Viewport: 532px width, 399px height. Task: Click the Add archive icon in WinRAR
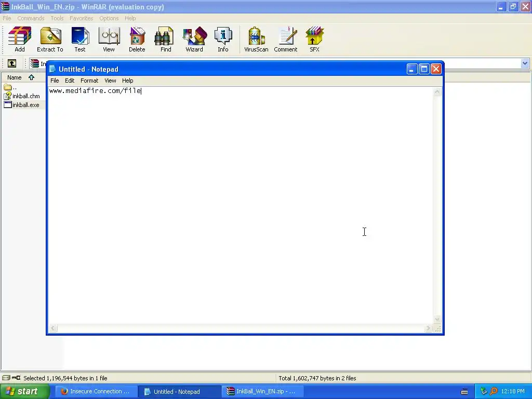(x=20, y=39)
